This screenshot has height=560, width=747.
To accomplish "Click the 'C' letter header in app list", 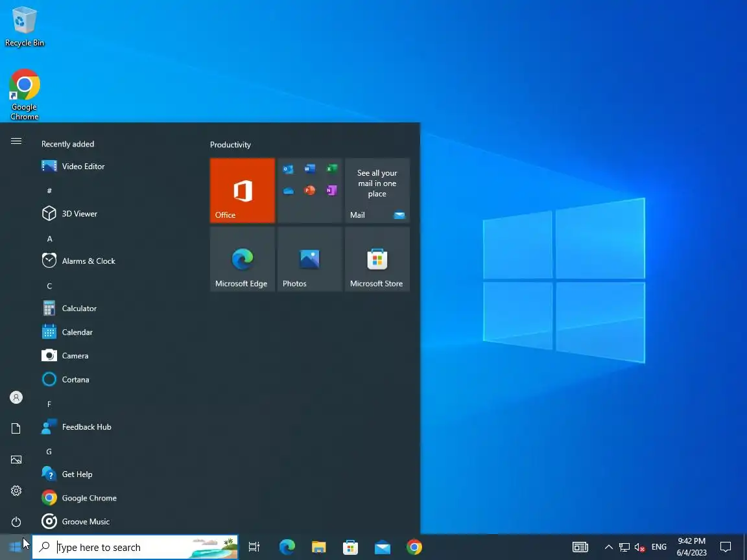I will coord(49,286).
